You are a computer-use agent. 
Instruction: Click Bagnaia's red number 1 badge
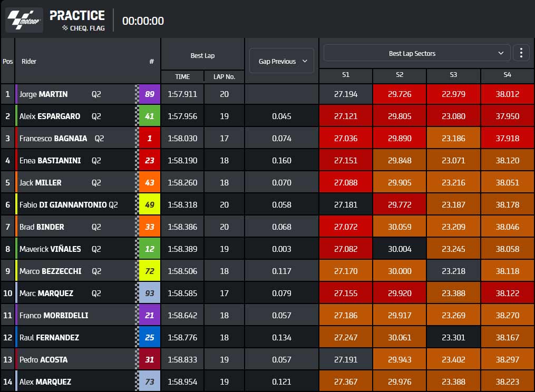[150, 139]
